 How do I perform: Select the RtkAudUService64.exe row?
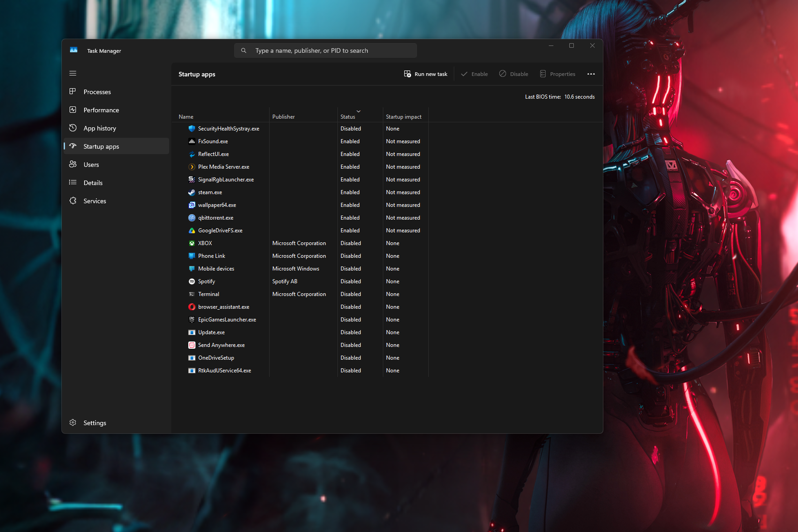point(301,370)
